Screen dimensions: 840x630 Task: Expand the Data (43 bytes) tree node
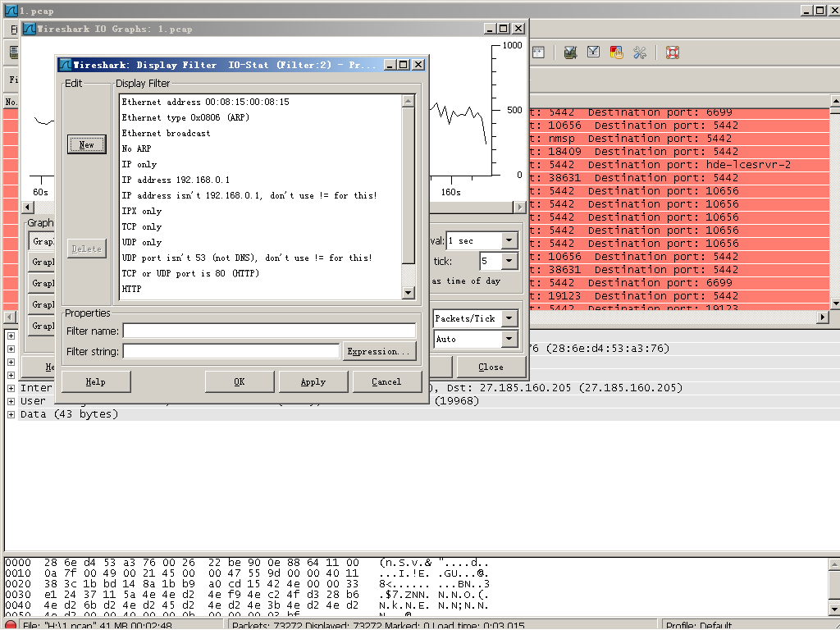[x=11, y=414]
